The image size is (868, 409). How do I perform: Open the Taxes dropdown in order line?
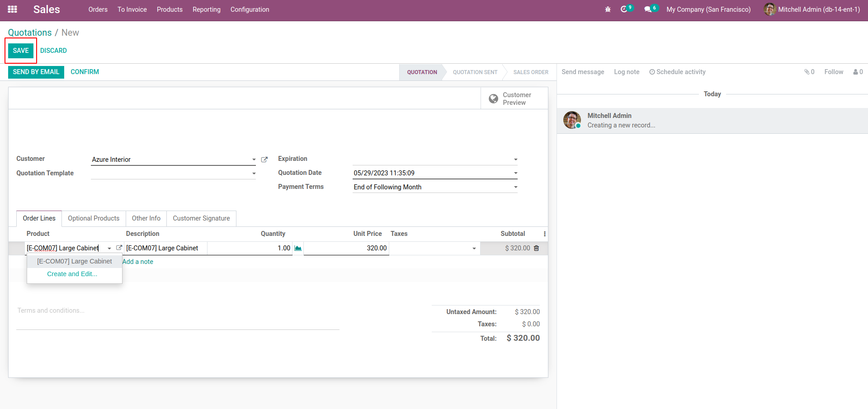(474, 249)
